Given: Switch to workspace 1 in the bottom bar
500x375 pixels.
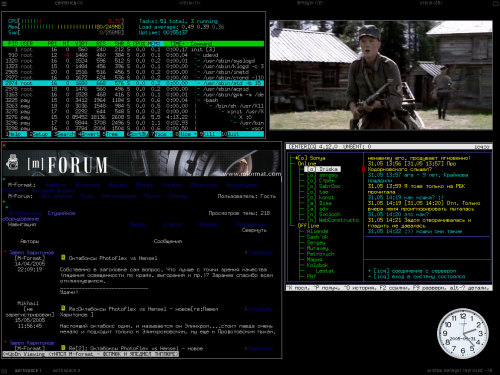Looking at the screenshot, I should click(x=28, y=370).
